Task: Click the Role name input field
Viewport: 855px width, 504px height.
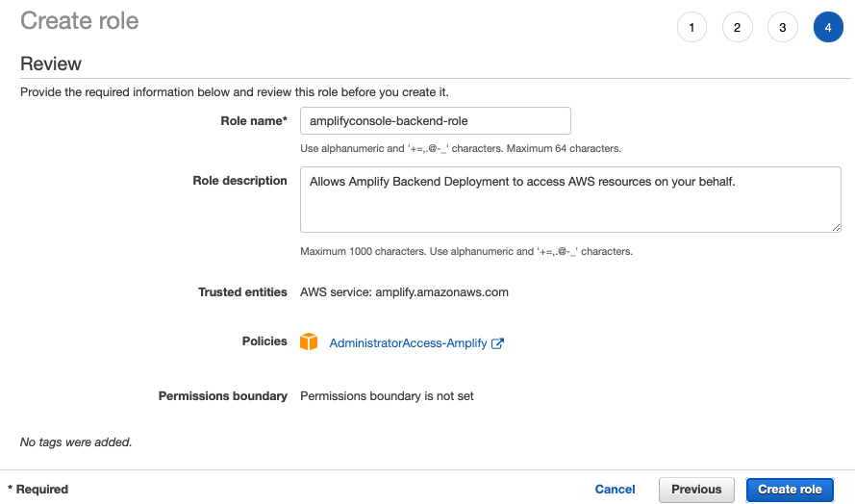Action: (435, 120)
